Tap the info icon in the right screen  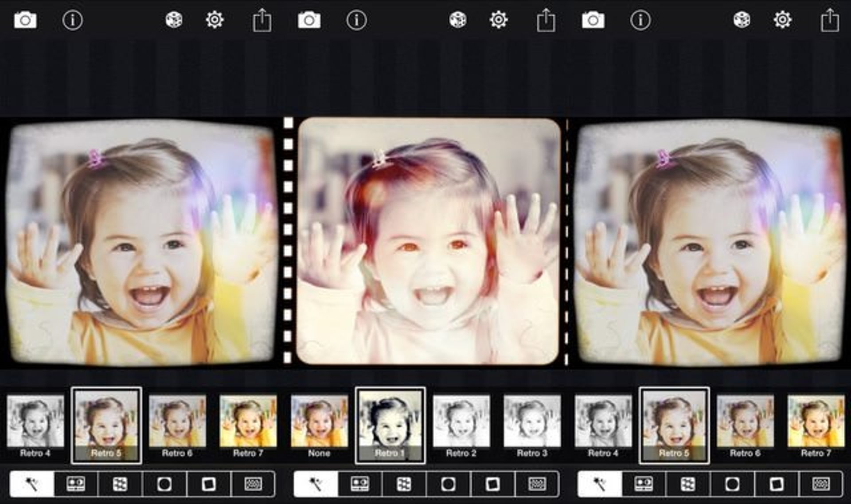tap(640, 20)
